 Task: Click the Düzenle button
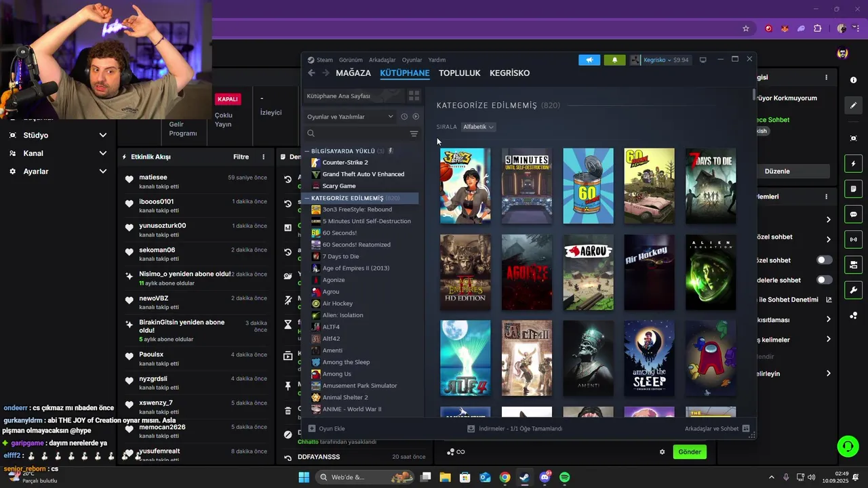(x=777, y=171)
